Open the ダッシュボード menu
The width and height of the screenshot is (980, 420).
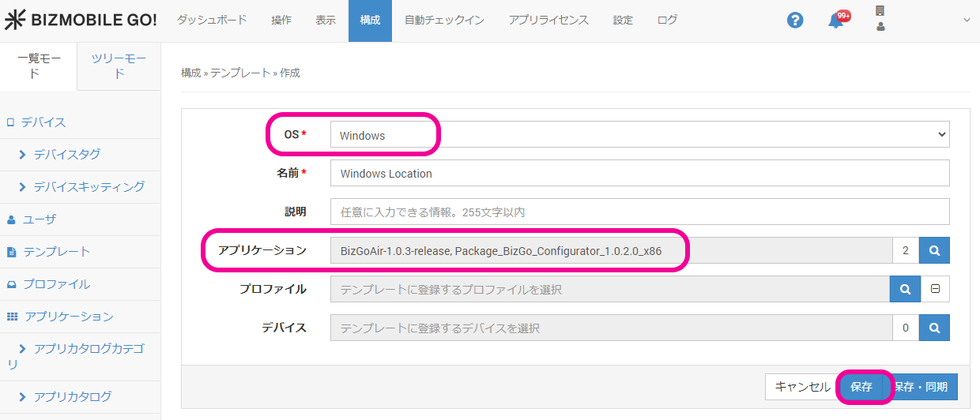click(212, 21)
